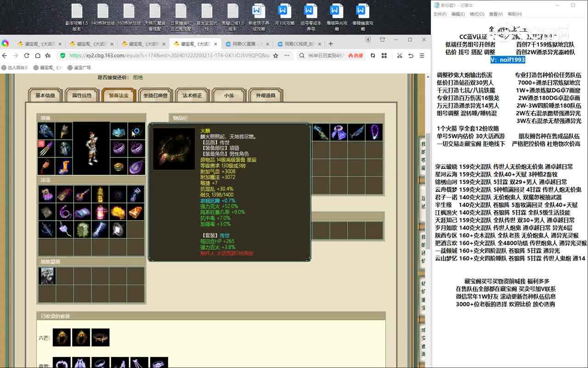Close the active 藏宝阁 browser tab
The height and width of the screenshot is (368, 588).
pyautogui.click(x=215, y=44)
